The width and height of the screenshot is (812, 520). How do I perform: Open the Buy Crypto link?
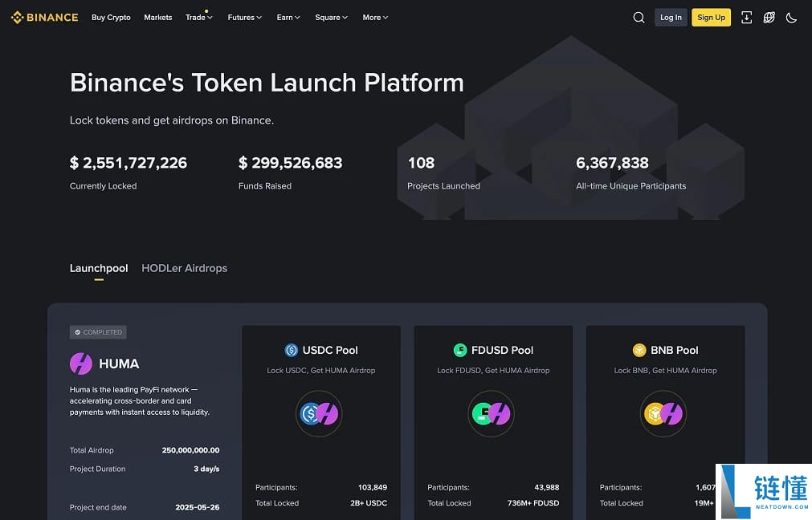click(x=111, y=18)
